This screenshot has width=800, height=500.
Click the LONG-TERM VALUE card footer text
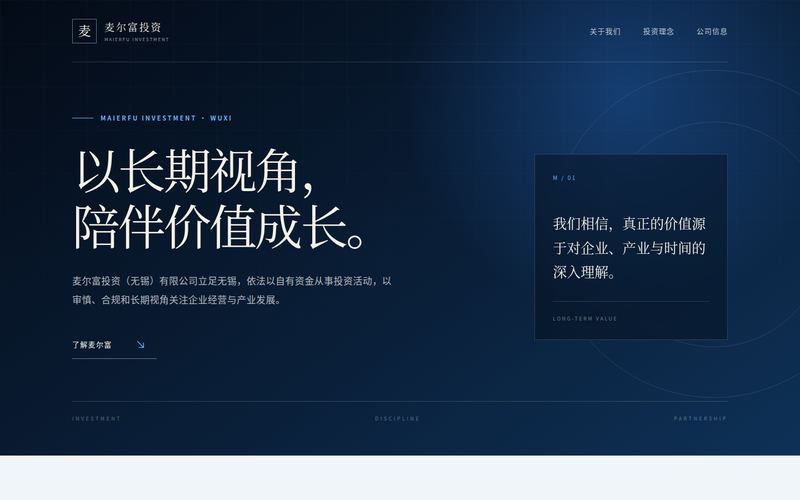tap(585, 318)
